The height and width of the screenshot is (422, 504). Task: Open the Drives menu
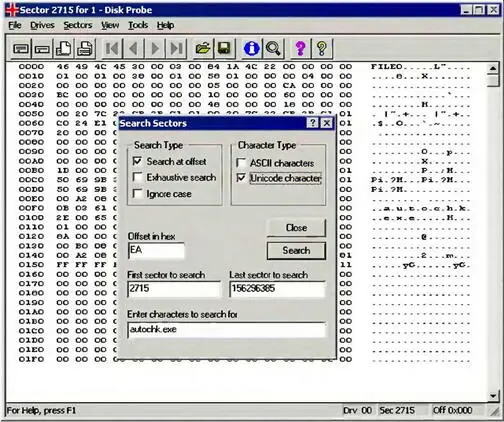tap(42, 25)
